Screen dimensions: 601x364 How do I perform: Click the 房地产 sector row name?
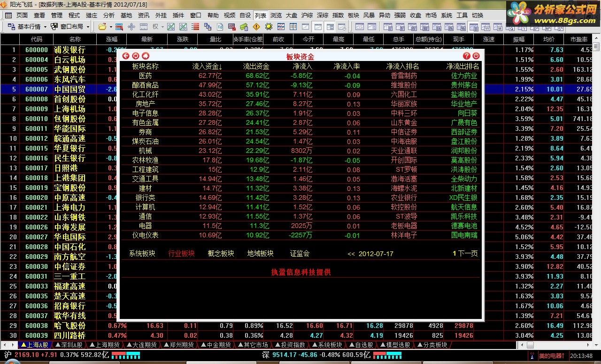pos(146,104)
